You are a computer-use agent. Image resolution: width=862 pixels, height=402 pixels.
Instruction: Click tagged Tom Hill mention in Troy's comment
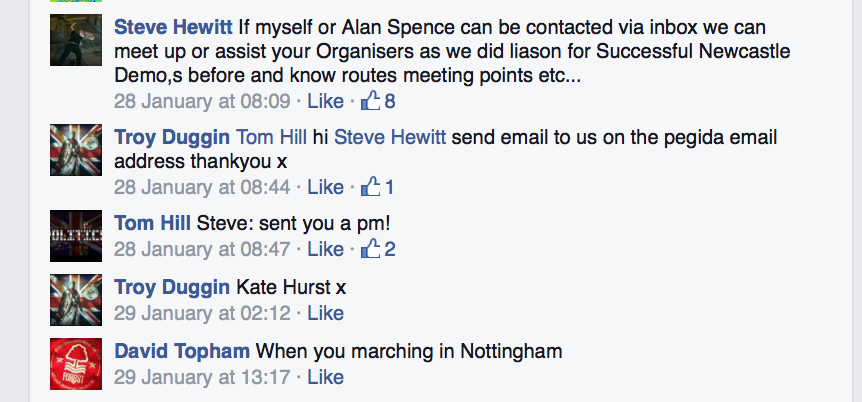click(x=271, y=138)
